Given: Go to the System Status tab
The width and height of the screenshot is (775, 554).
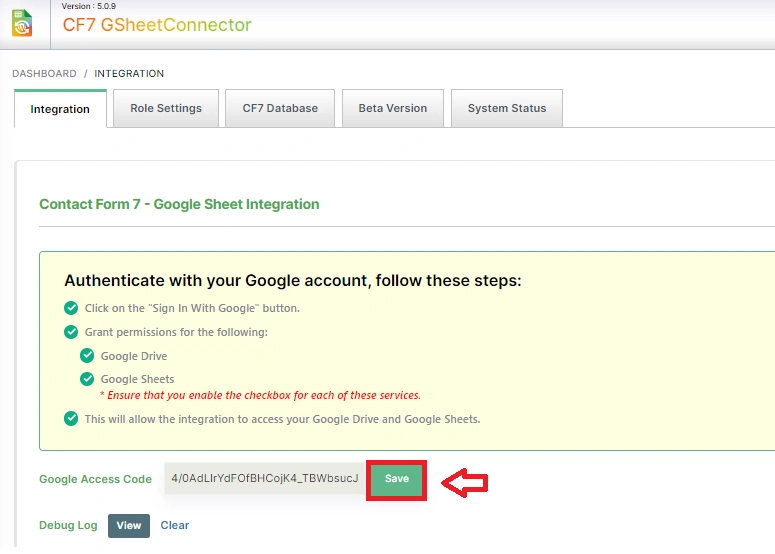Looking at the screenshot, I should click(x=507, y=108).
